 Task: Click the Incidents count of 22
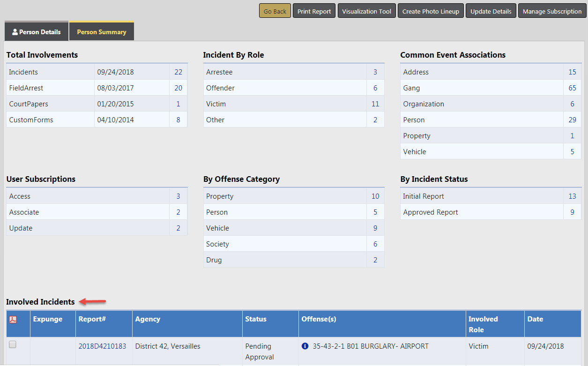tap(178, 72)
